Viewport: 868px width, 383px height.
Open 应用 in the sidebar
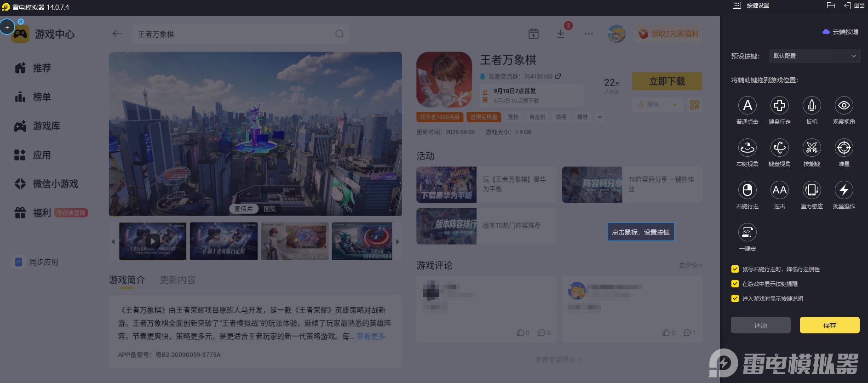click(33, 155)
